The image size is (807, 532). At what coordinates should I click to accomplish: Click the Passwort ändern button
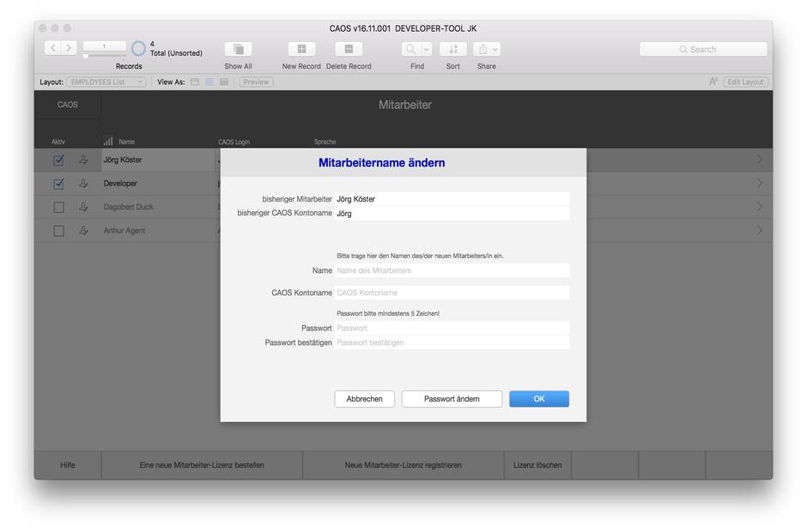452,399
